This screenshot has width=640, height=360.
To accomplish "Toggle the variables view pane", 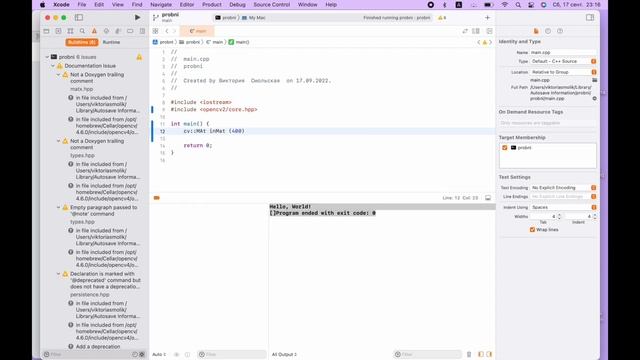I will (481, 354).
